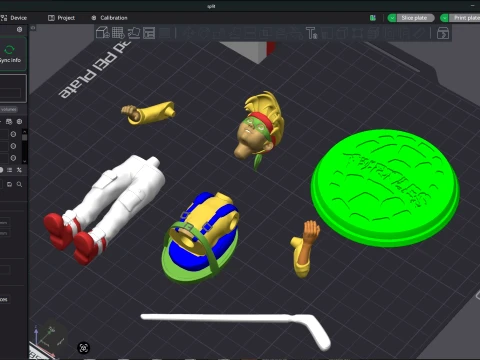Image resolution: width=480 pixels, height=360 pixels.
Task: Edit the first filament slot icon
Action: pos(13,134)
